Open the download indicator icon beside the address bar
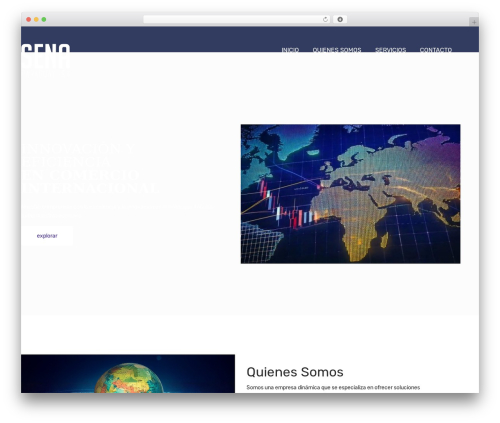The height and width of the screenshot is (423, 500). (340, 20)
